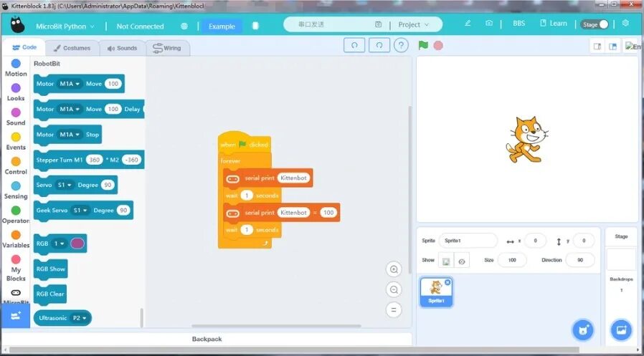The height and width of the screenshot is (356, 644).
Task: Select the Operators category
Action: click(16, 216)
